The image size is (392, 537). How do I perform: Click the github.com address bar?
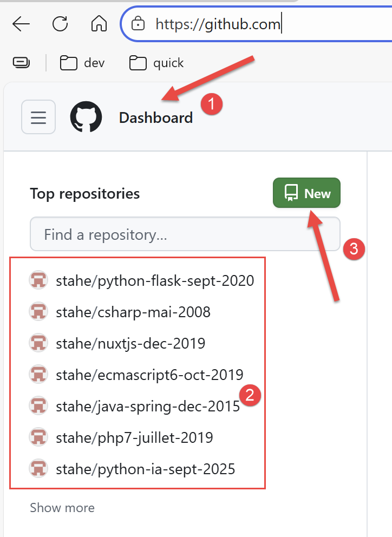244,24
